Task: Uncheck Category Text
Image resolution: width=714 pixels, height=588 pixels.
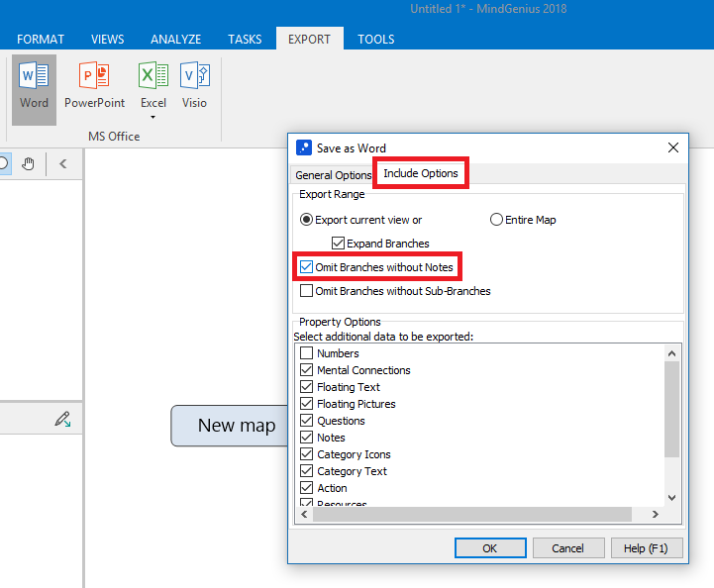Action: pos(306,471)
